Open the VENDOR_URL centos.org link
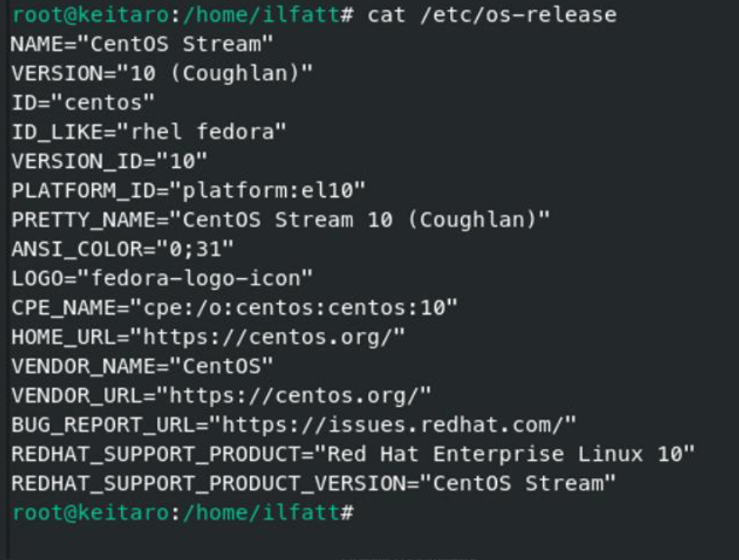Viewport: 739px width, 560px height. pos(295,395)
